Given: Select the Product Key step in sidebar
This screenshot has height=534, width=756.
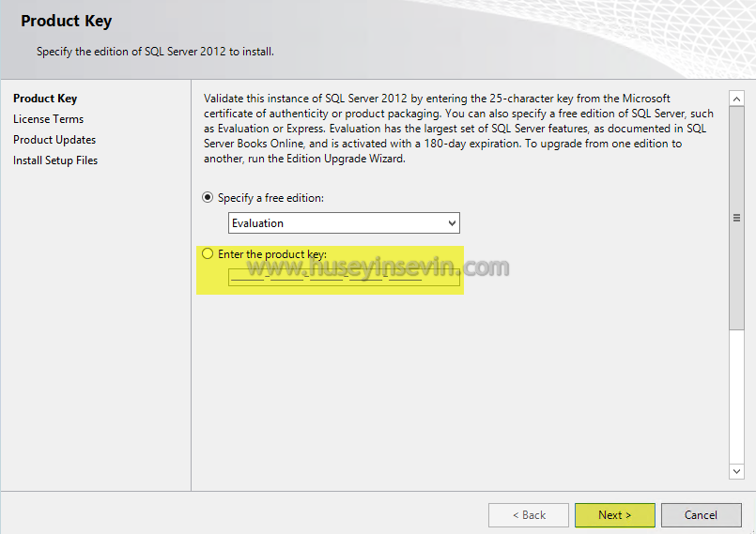Looking at the screenshot, I should coord(45,99).
